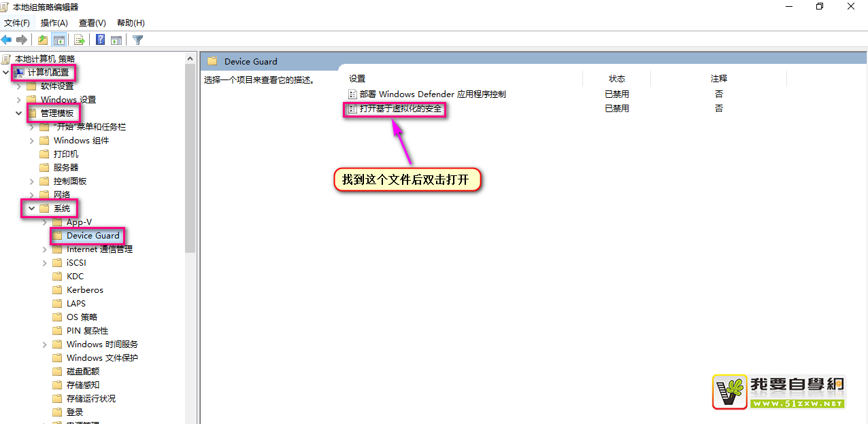Screen dimensions: 868x424
Task: Click the folder icon beside OS 策略
Action: (58, 317)
